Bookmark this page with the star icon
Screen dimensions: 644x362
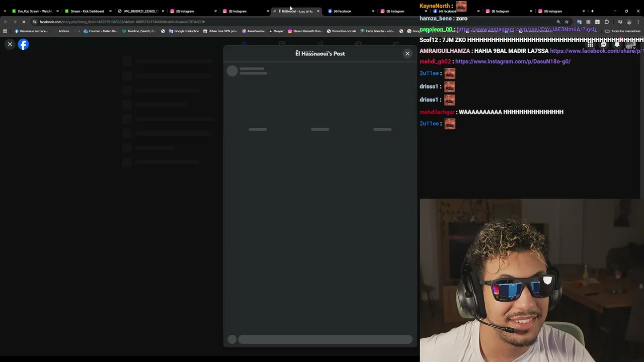pos(567,22)
